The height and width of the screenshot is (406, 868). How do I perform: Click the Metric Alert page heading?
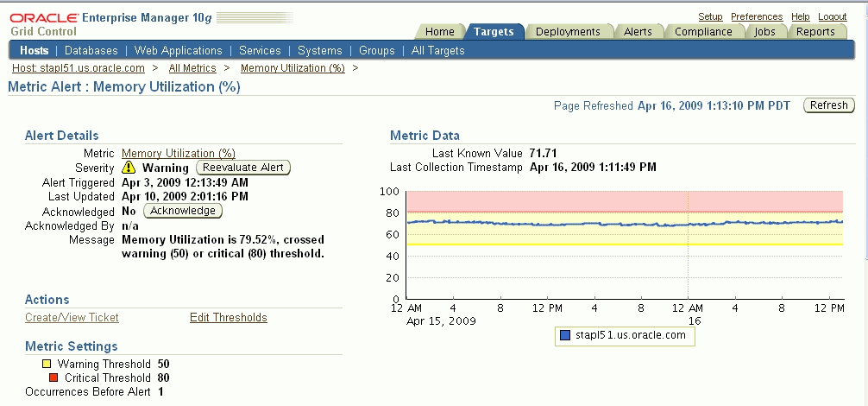[x=124, y=87]
